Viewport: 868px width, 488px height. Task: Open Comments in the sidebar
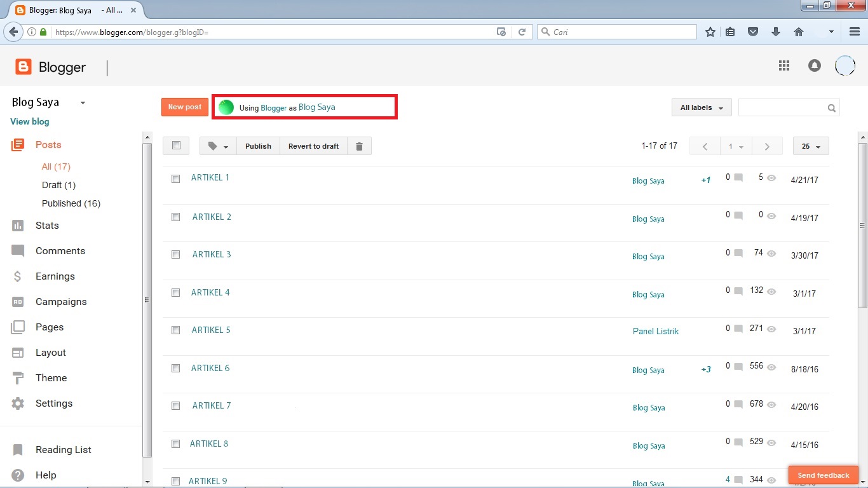[60, 251]
